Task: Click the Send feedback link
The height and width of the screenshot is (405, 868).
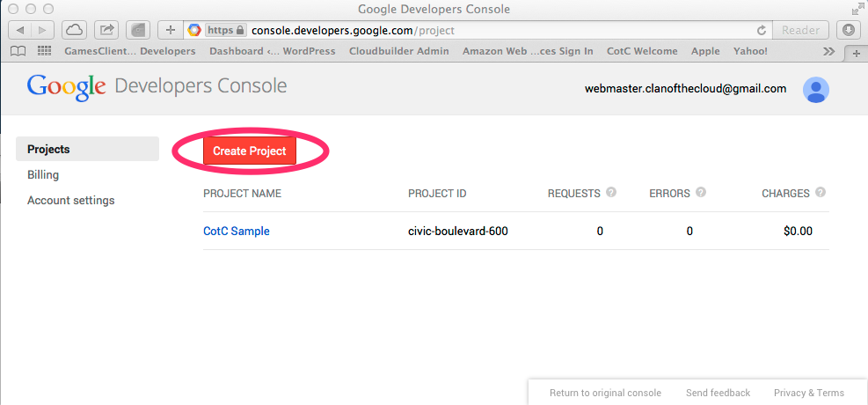Action: [x=718, y=393]
